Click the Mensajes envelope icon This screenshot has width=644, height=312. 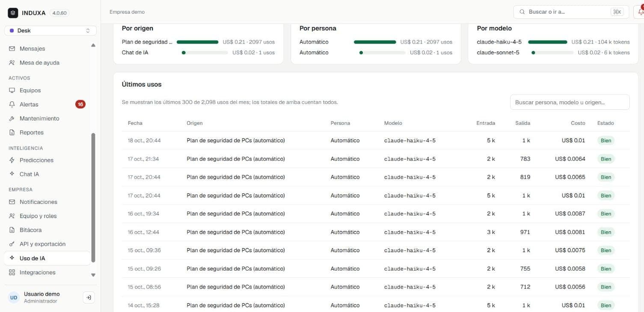click(12, 49)
